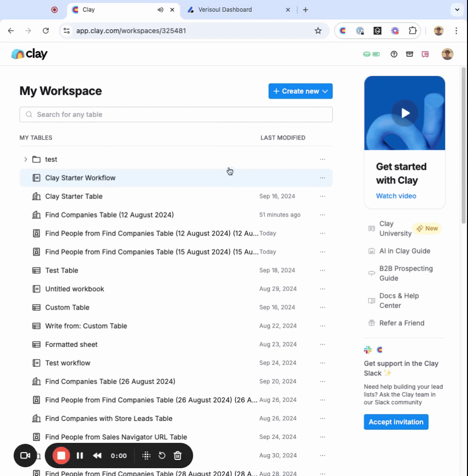Stop the recording with red button

[x=61, y=456]
